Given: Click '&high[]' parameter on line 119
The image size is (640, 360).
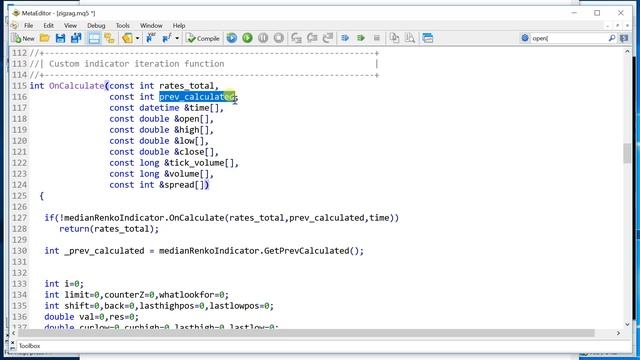Looking at the screenshot, I should click(192, 130).
